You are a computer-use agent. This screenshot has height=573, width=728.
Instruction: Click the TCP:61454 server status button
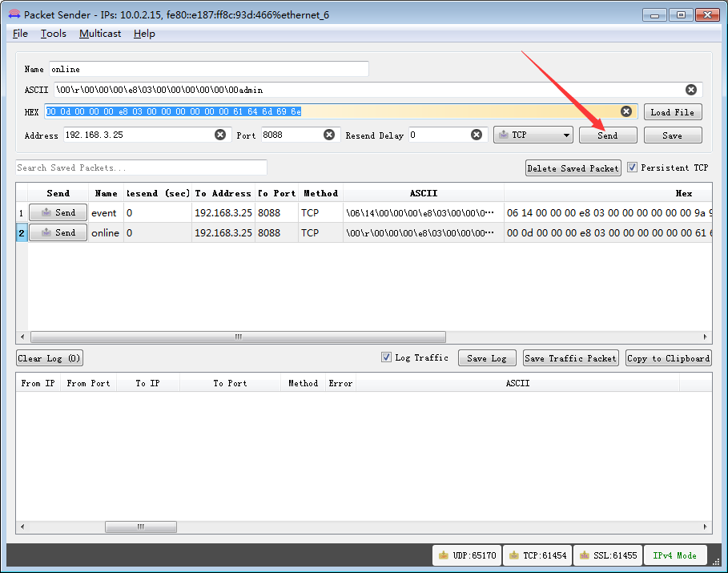(537, 555)
